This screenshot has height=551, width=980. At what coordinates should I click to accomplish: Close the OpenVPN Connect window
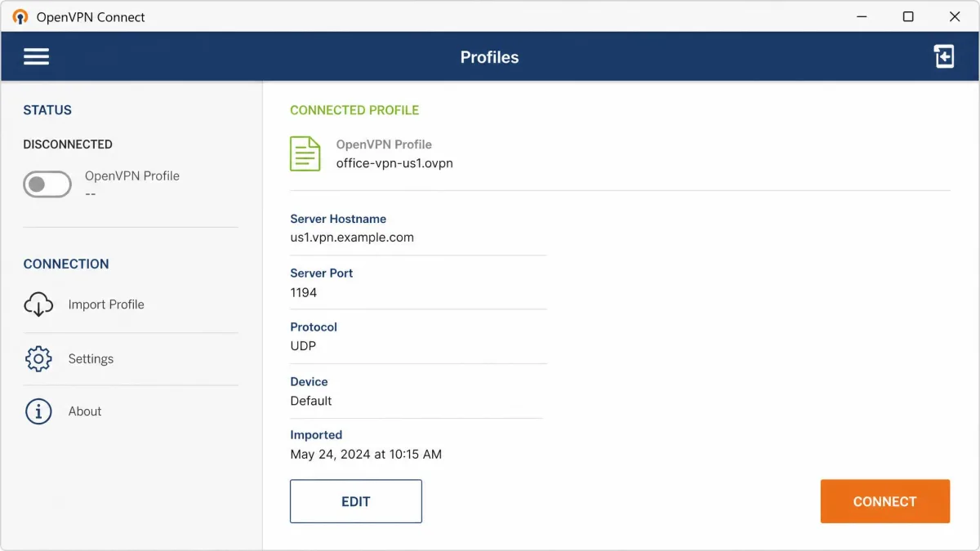click(x=955, y=16)
